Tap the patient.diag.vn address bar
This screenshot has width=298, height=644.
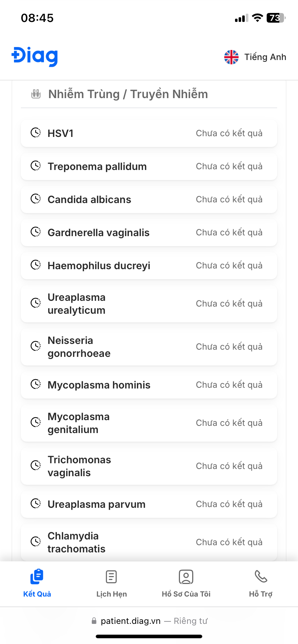point(149,621)
